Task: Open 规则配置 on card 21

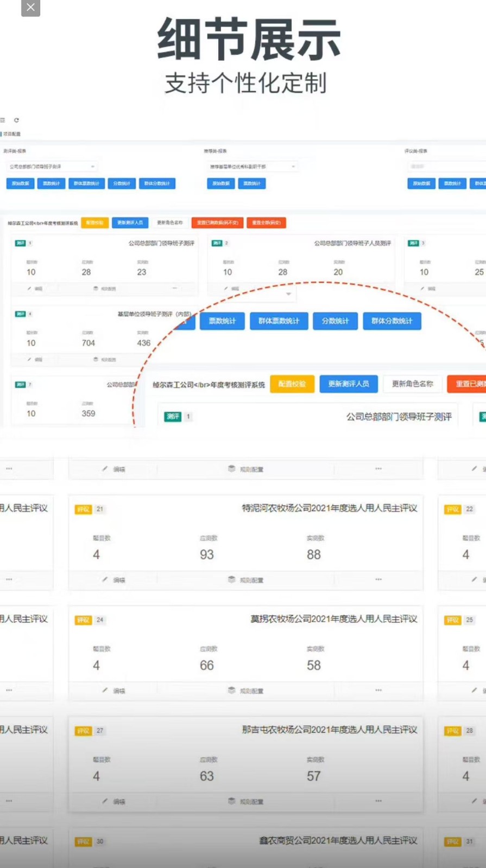Action: point(247,580)
